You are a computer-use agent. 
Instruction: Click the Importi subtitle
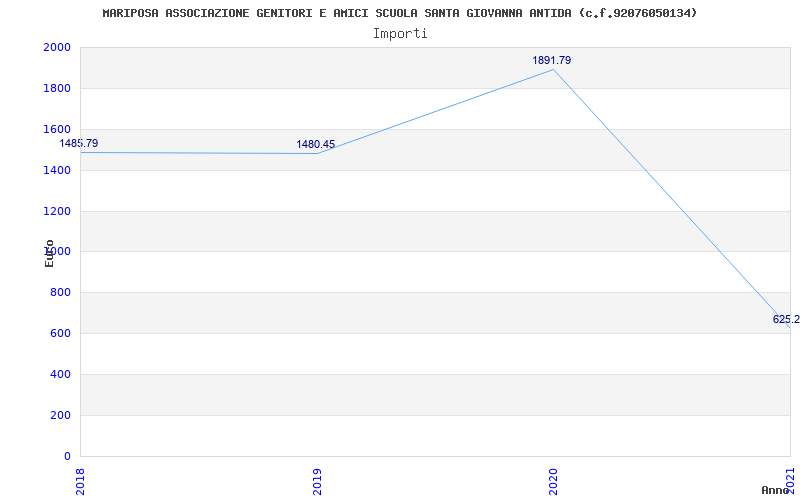[400, 34]
